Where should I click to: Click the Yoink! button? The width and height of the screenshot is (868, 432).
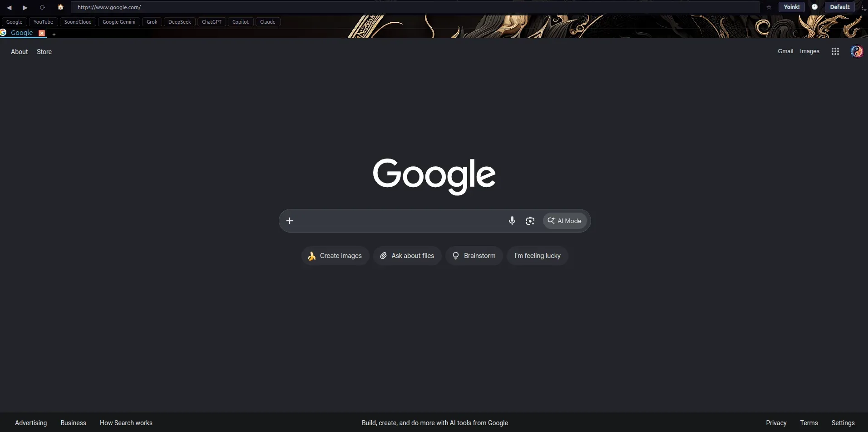[x=792, y=7]
